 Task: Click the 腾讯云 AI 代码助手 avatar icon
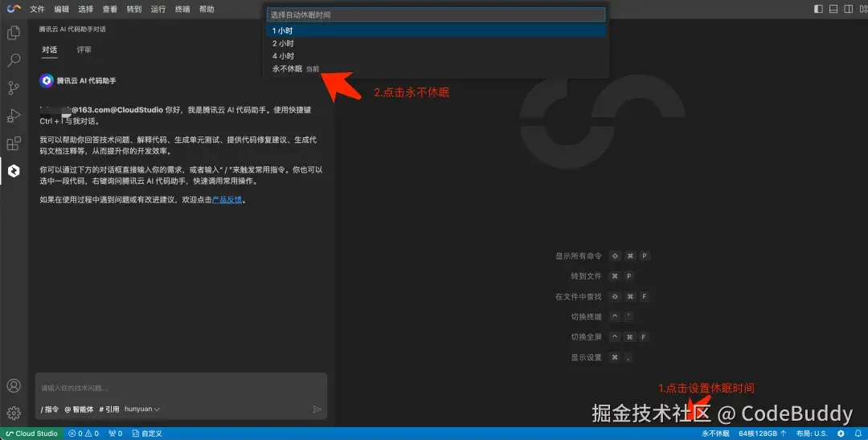coord(47,81)
